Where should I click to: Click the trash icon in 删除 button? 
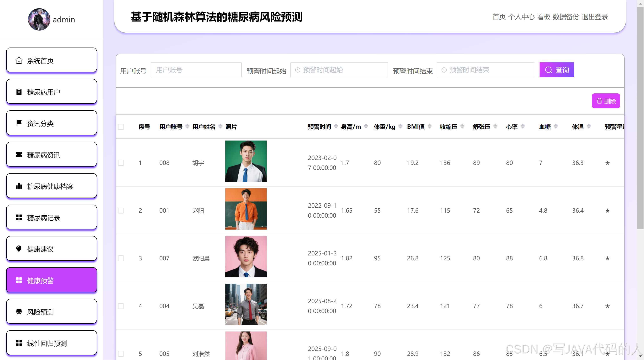pyautogui.click(x=599, y=101)
